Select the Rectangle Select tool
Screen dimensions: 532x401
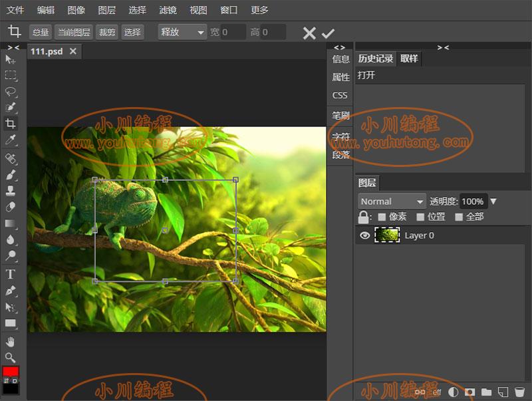10,75
